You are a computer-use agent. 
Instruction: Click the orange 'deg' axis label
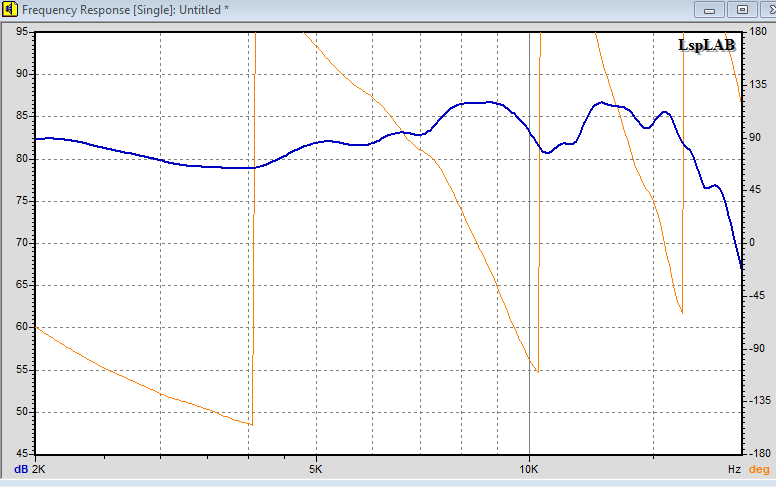[x=759, y=469]
